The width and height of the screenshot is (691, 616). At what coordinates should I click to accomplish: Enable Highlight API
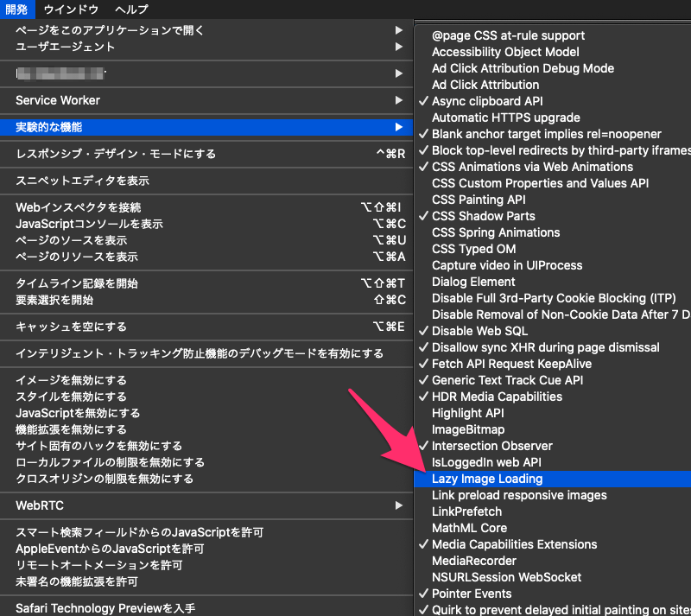click(x=553, y=413)
